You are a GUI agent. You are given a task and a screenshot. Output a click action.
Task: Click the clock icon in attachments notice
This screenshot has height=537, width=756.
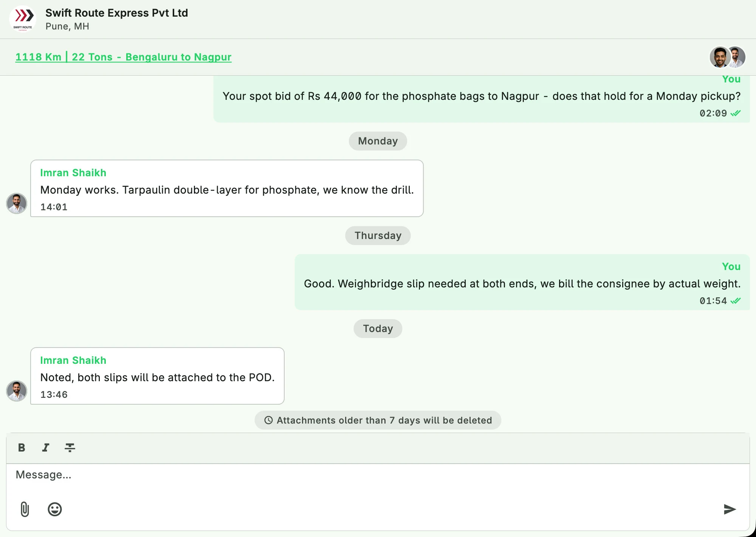tap(268, 420)
